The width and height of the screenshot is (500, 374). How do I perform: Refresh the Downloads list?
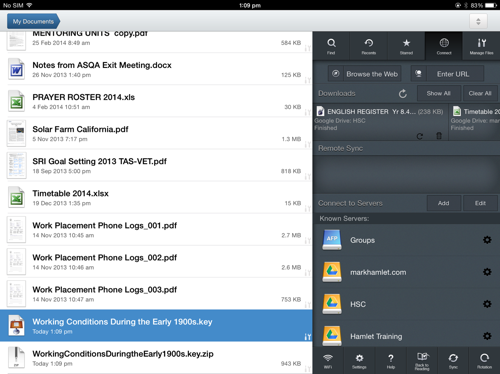click(403, 94)
